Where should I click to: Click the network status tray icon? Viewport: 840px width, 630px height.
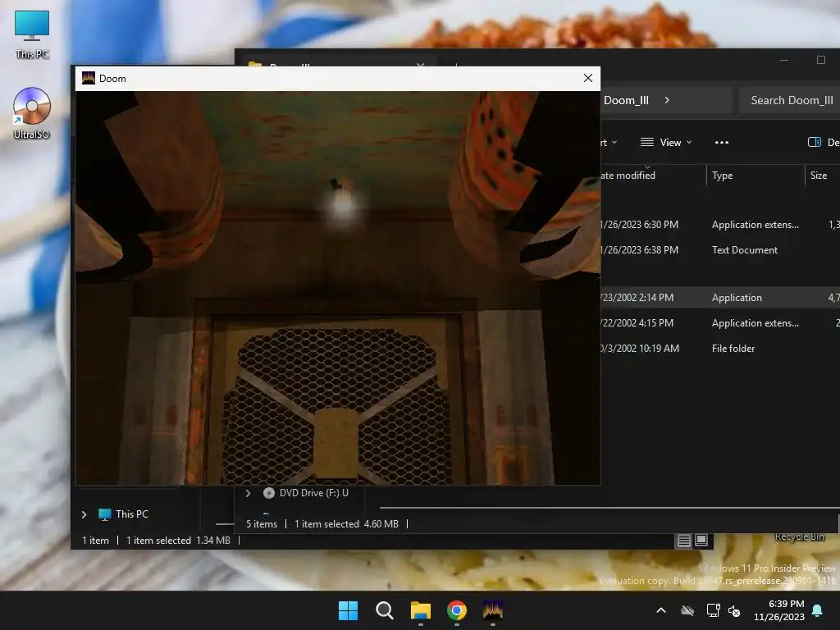[x=713, y=610]
